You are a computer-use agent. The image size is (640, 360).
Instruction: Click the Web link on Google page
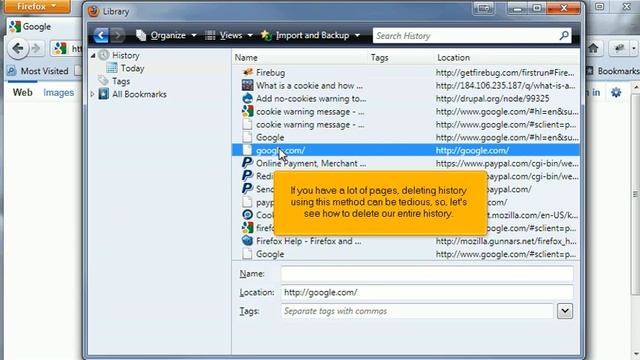click(x=22, y=93)
